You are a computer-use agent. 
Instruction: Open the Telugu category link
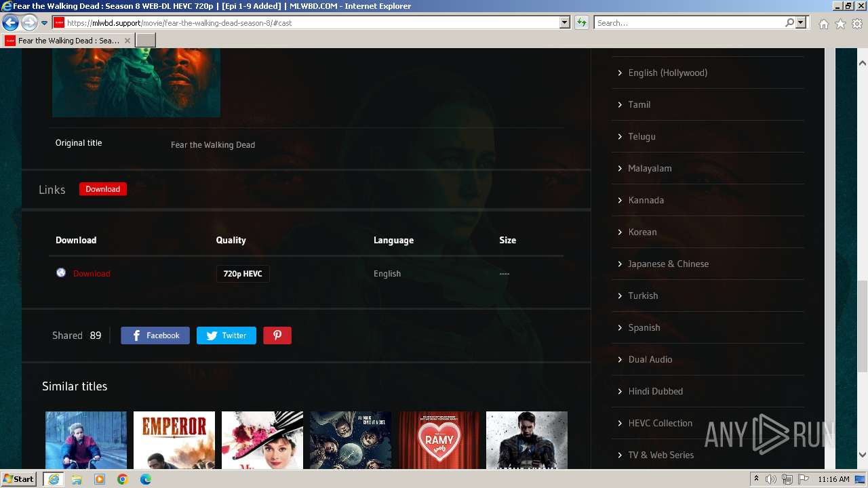tap(642, 136)
